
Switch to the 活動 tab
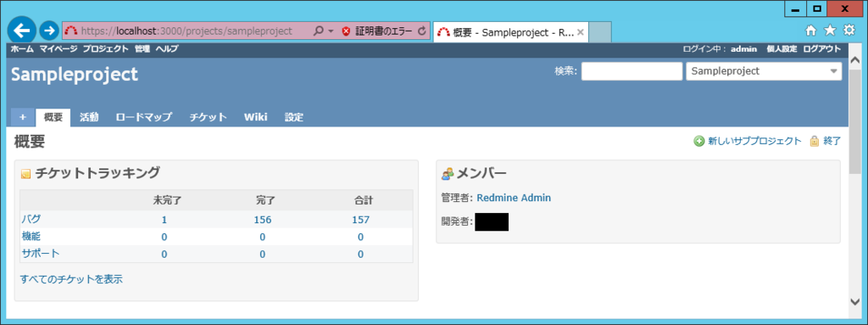(x=89, y=117)
